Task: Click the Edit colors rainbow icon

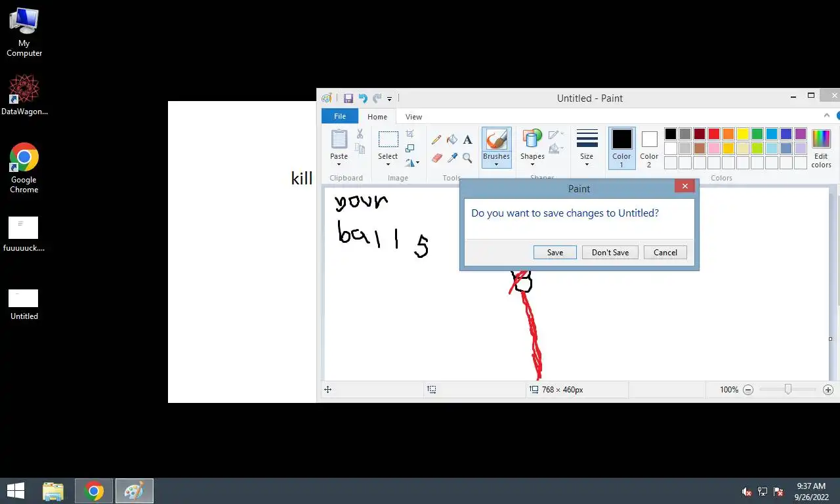Action: [821, 139]
